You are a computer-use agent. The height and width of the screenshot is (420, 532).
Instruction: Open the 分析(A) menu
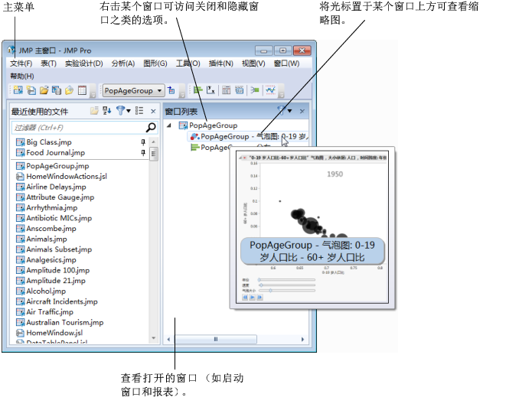[123, 63]
